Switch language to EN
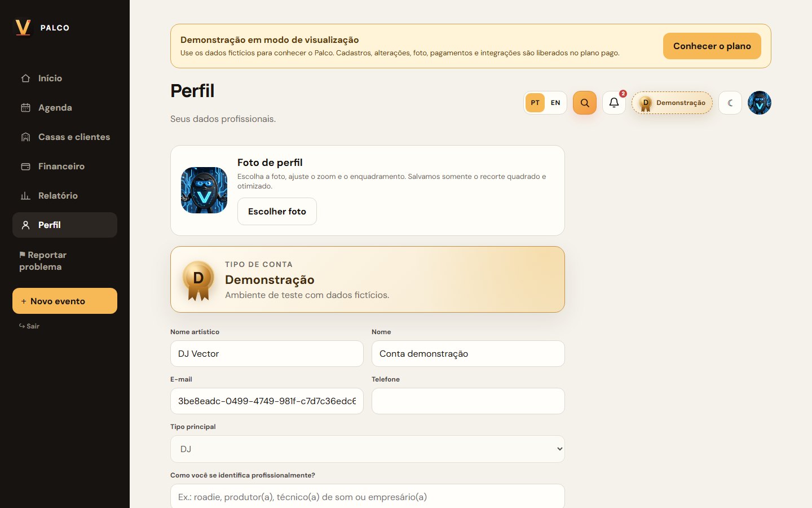This screenshot has height=508, width=812. (555, 103)
